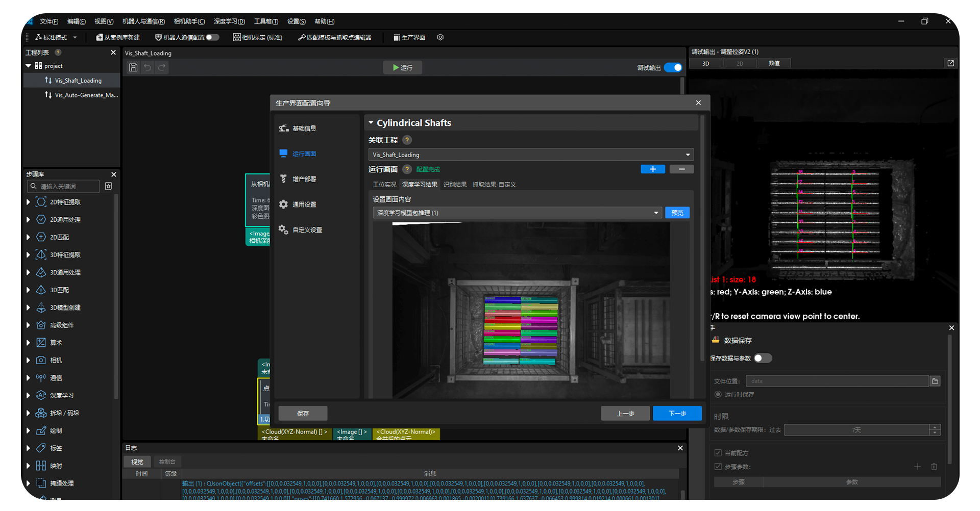This screenshot has width=980, height=511.
Task: Click the 下一步 button
Action: pyautogui.click(x=677, y=414)
